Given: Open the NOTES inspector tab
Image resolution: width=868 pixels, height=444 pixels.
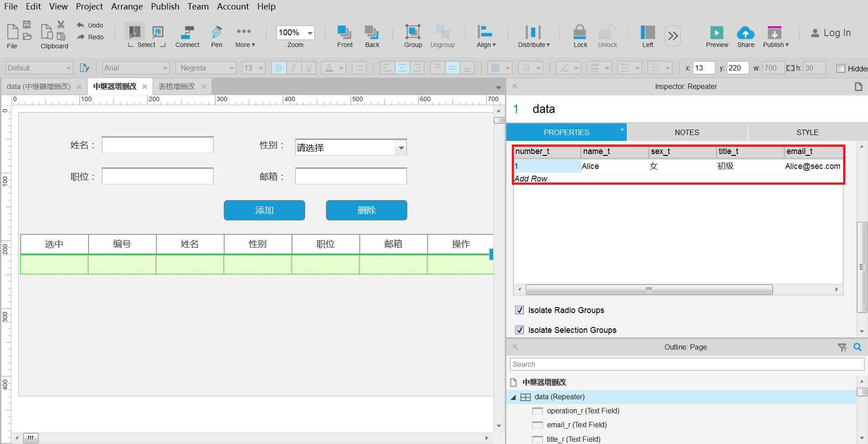Looking at the screenshot, I should click(687, 132).
